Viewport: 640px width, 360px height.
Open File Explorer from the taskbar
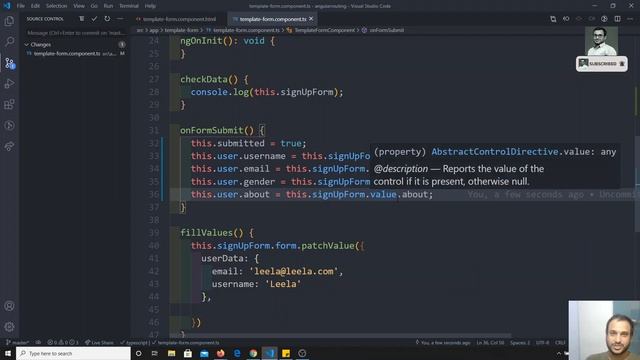[x=171, y=353]
